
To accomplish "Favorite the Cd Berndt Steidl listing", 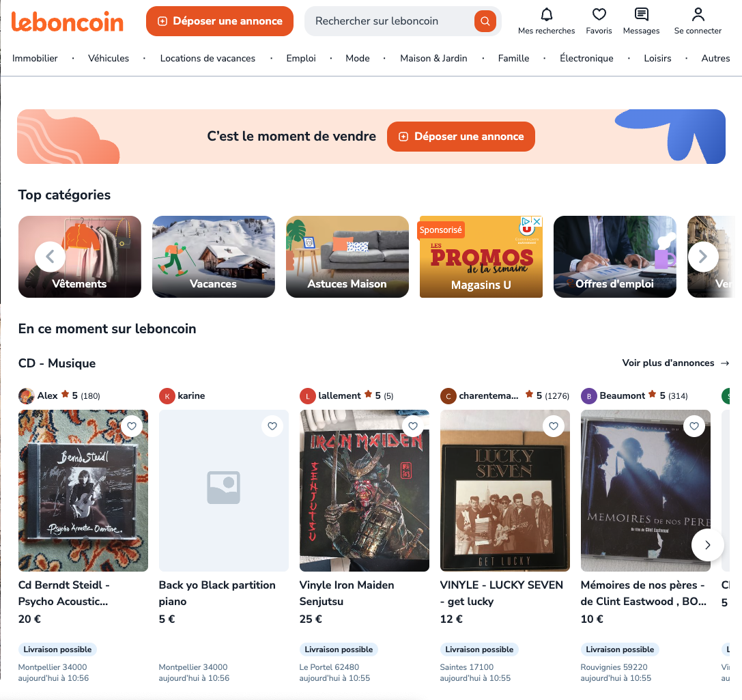I will pyautogui.click(x=132, y=426).
